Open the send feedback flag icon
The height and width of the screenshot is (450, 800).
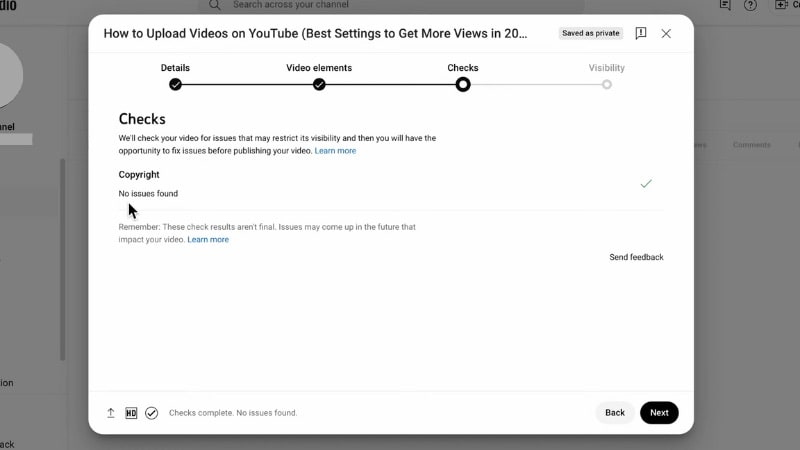[641, 34]
